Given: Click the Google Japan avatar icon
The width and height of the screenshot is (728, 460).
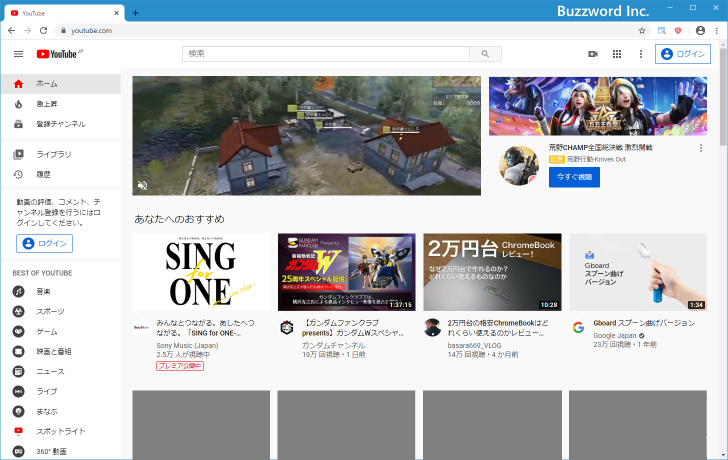Looking at the screenshot, I should click(578, 328).
